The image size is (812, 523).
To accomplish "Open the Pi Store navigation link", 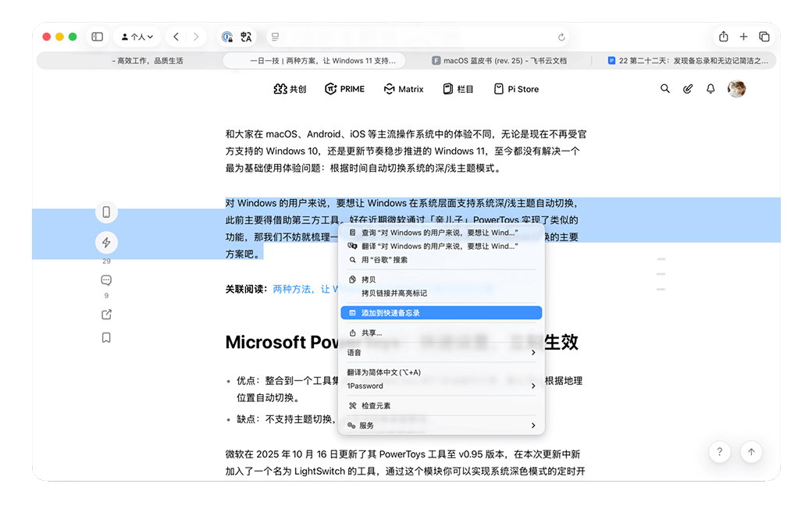I will (516, 89).
